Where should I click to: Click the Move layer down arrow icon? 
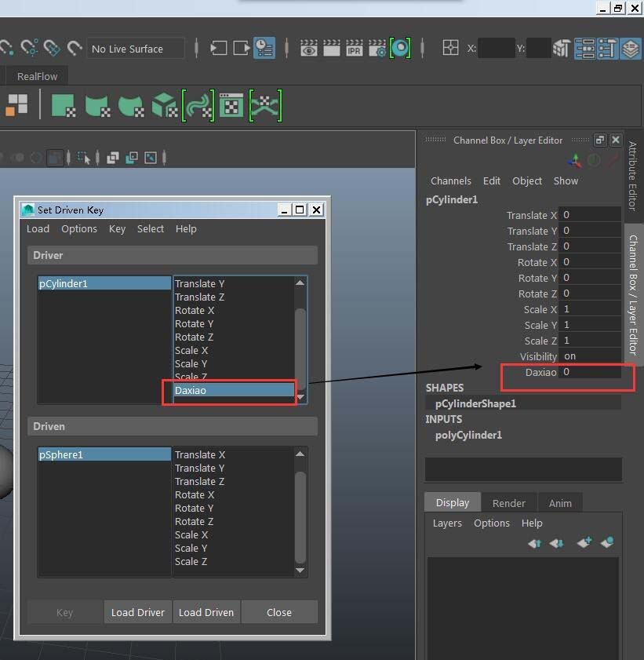(x=556, y=543)
